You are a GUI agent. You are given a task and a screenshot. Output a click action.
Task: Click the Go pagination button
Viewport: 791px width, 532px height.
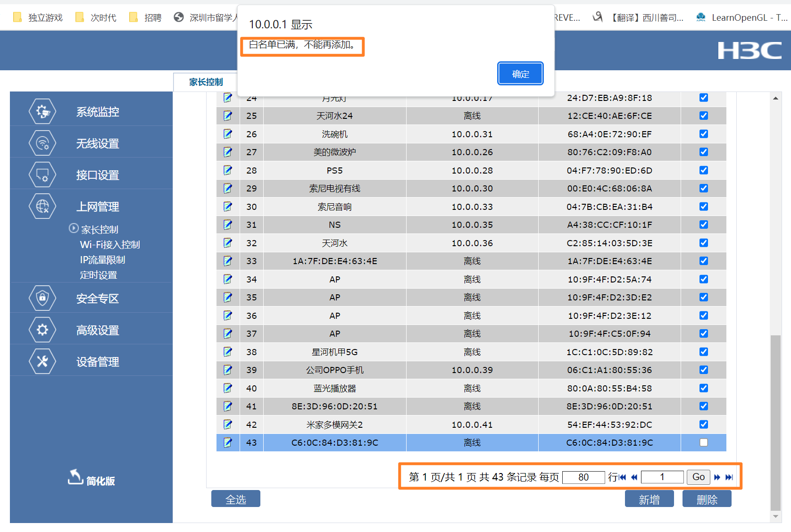699,477
